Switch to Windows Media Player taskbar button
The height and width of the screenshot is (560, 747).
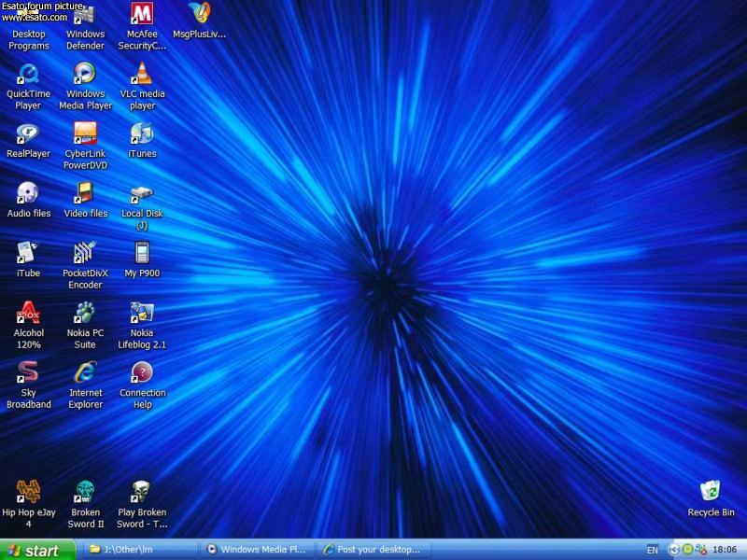tap(258, 550)
